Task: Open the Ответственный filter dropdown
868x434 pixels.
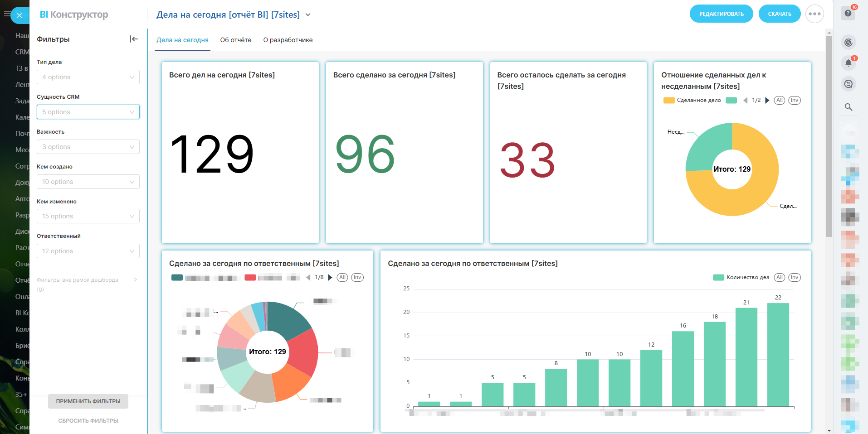Action: (x=88, y=251)
